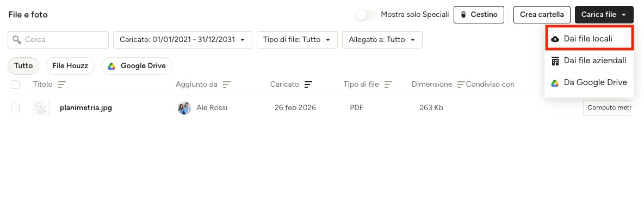Tick the checkbox for planimetria.jpg
The width and height of the screenshot is (644, 205).
click(x=15, y=108)
